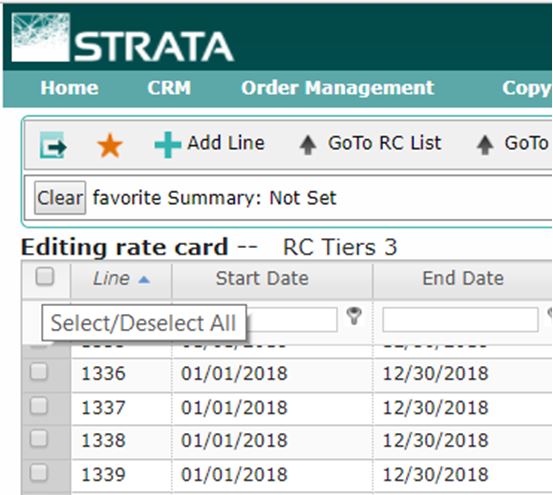
Task: Click Start Date 01/01/2018 in row 1339
Action: pyautogui.click(x=234, y=474)
